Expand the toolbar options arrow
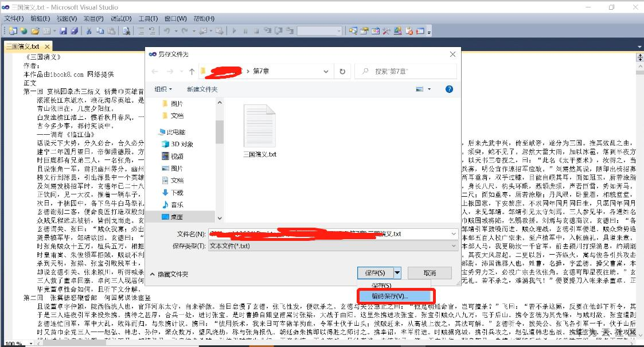 click(x=429, y=32)
